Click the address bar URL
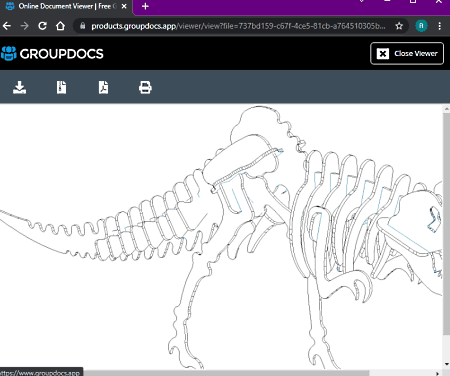 [x=238, y=26]
